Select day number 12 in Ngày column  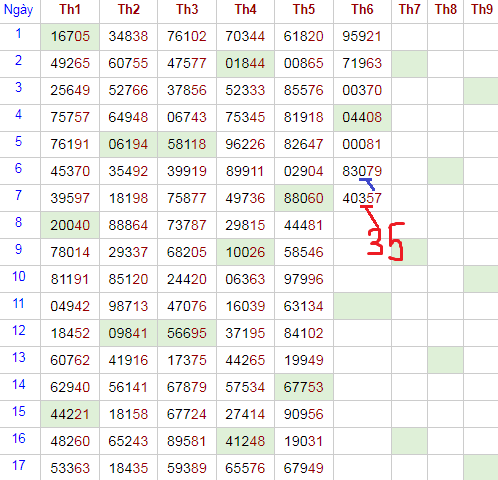pos(19,331)
